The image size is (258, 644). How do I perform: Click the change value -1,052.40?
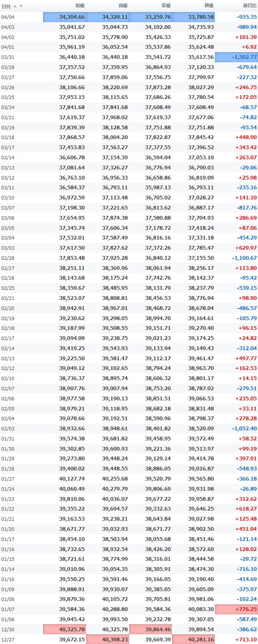[245, 428]
